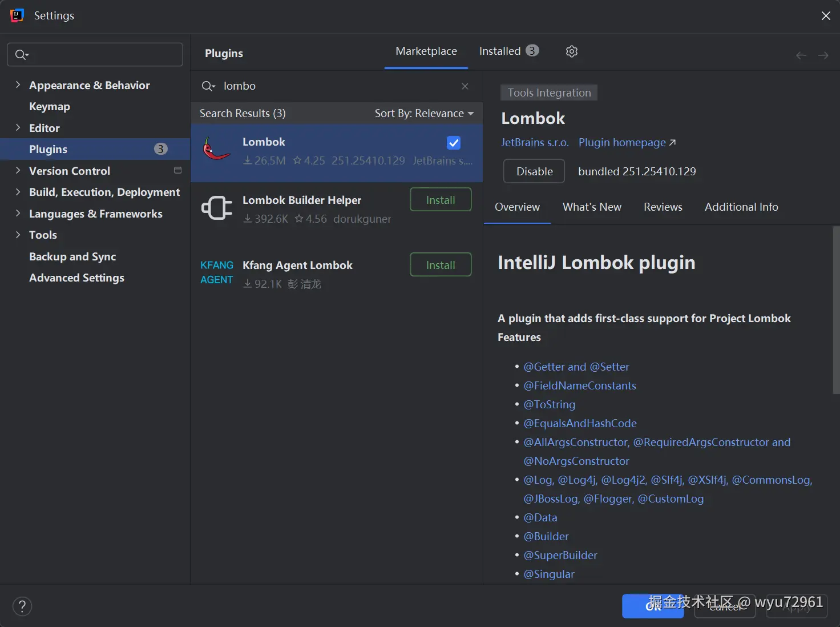Click the settings search magnifier icon

(22, 55)
